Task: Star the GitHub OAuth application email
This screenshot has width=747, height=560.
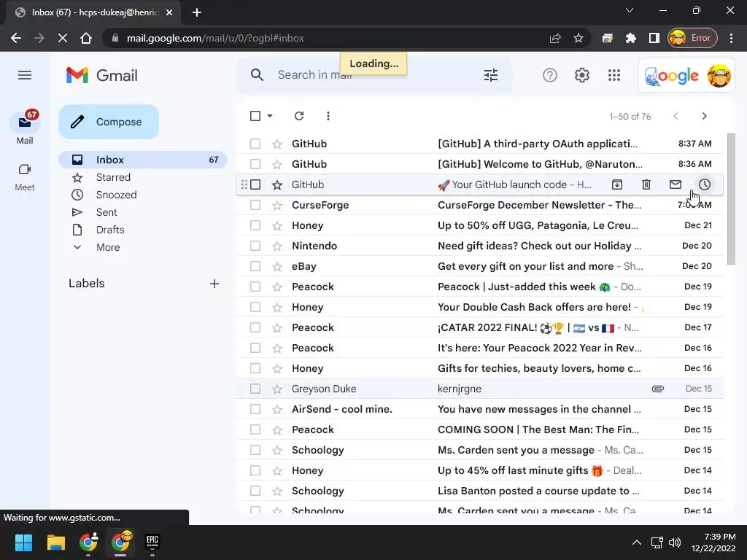Action: pos(276,144)
